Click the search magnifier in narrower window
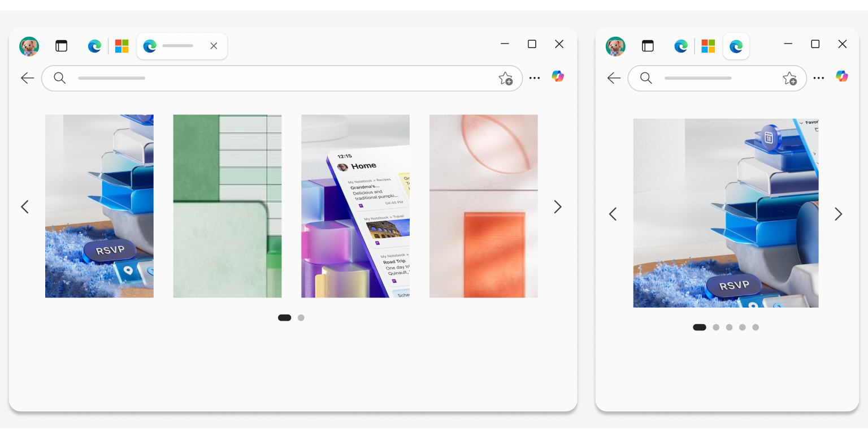This screenshot has height=439, width=868. (646, 78)
